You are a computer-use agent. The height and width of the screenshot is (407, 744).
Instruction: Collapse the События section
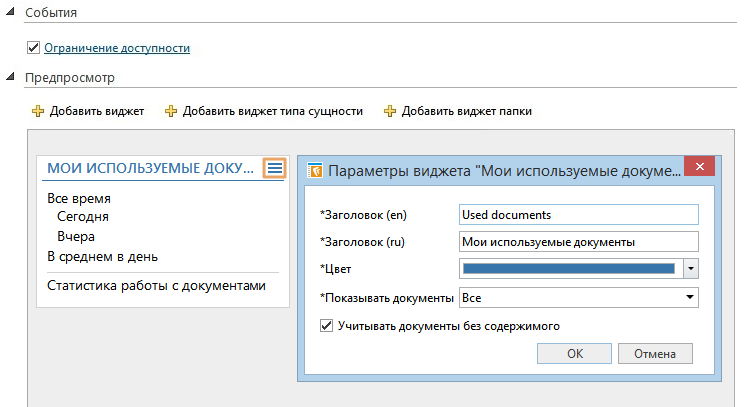click(11, 13)
